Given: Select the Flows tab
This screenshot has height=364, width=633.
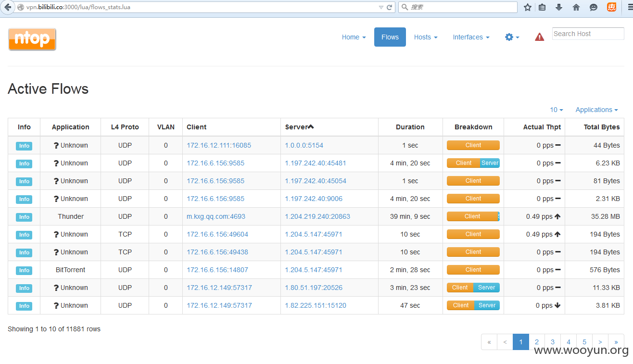Looking at the screenshot, I should coord(390,37).
